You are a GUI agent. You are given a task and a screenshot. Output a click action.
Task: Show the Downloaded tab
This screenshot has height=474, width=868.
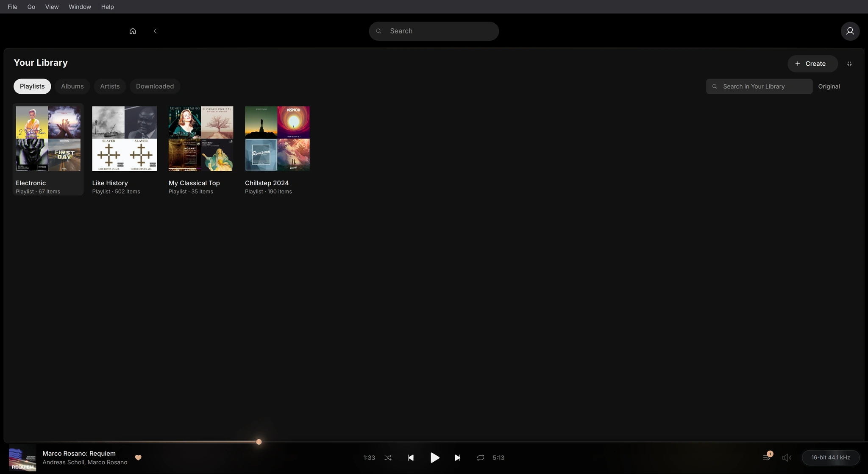point(155,86)
